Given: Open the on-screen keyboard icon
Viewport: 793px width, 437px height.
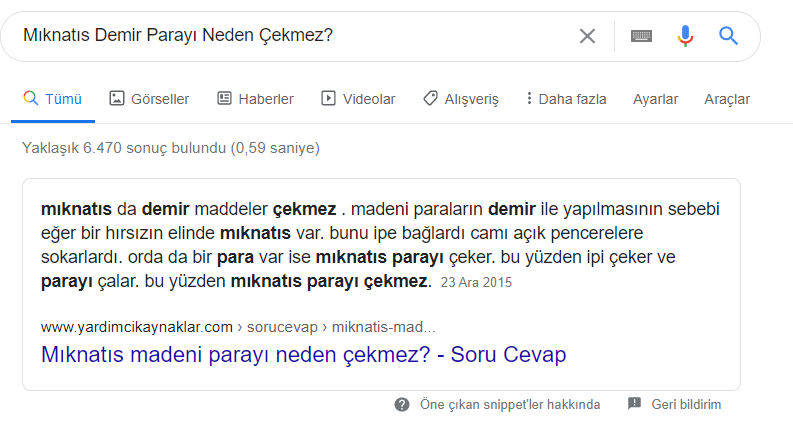Looking at the screenshot, I should click(x=641, y=36).
